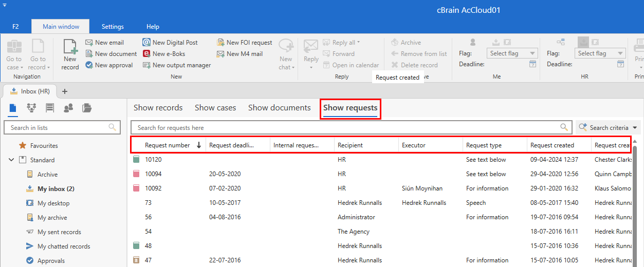This screenshot has width=644, height=267.
Task: Select request 10092 Siún Moynihan cell
Action: (421, 188)
